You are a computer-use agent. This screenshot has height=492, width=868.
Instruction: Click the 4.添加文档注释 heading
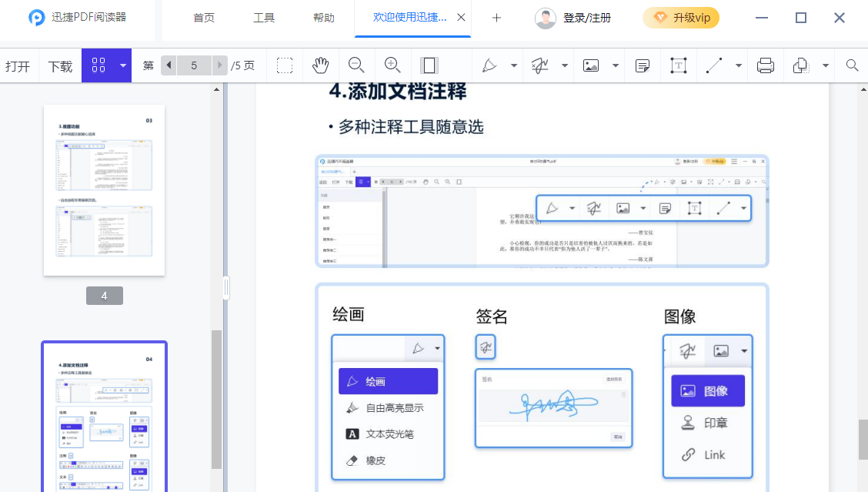398,92
